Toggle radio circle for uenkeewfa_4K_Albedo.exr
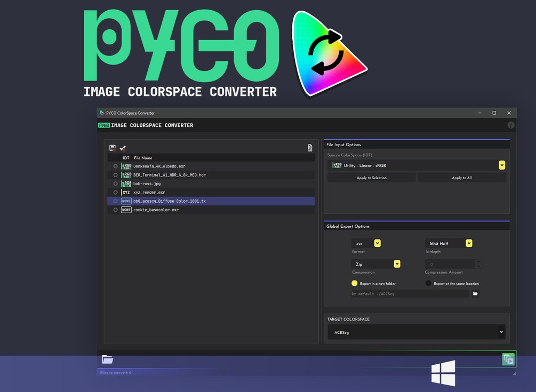Screen dimensions: 536x392 tap(116, 166)
